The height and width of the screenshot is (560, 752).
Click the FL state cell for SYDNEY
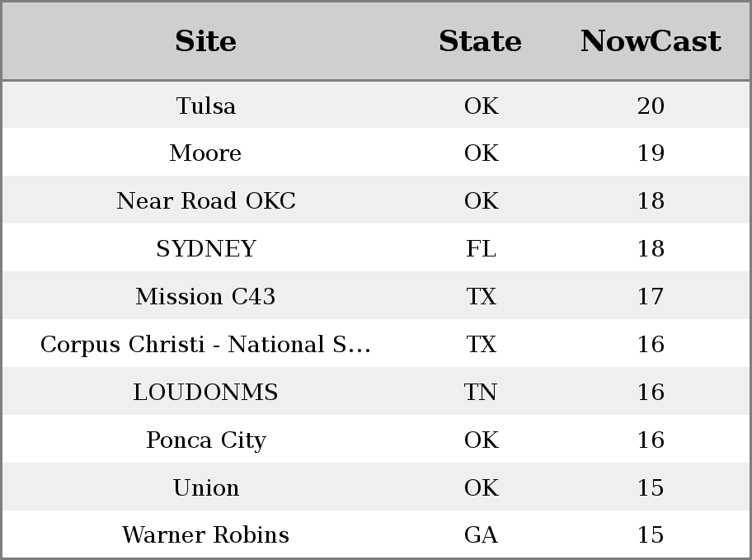481,248
